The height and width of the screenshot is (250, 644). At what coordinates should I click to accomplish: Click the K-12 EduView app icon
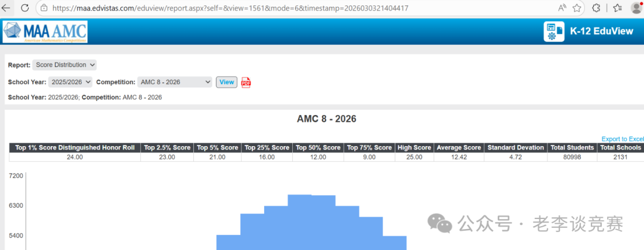554,32
